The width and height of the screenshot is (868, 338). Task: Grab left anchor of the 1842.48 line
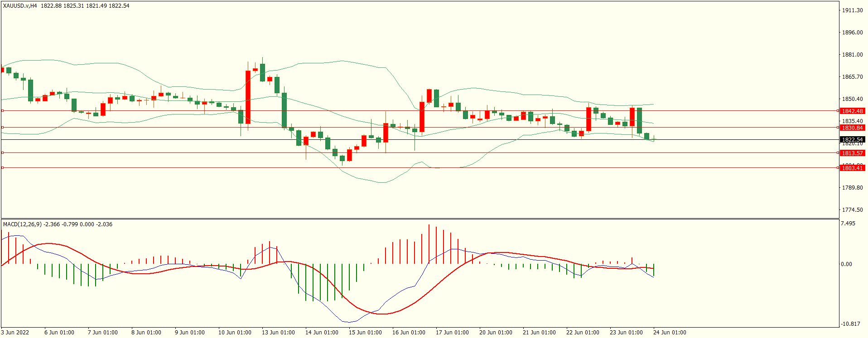pos(2,111)
